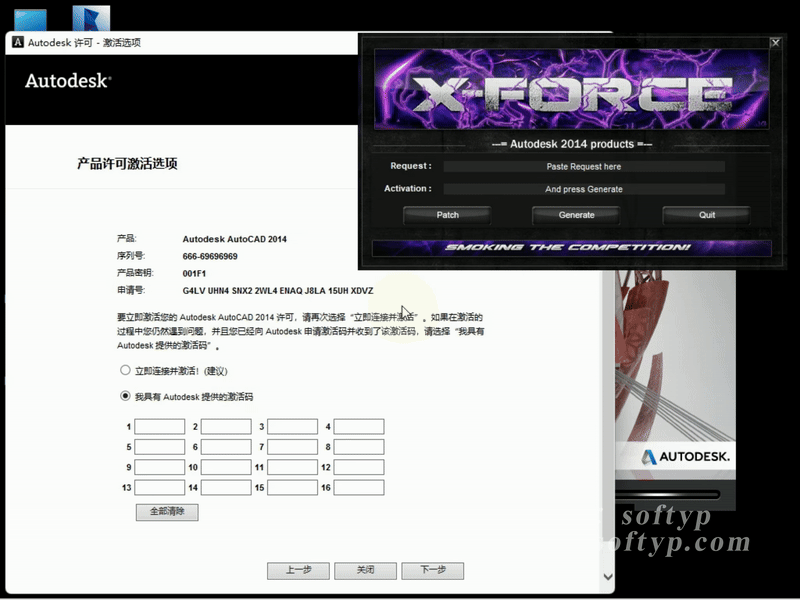This screenshot has width=800, height=600.
Task: Click the Quit button in X-Force
Action: point(706,215)
